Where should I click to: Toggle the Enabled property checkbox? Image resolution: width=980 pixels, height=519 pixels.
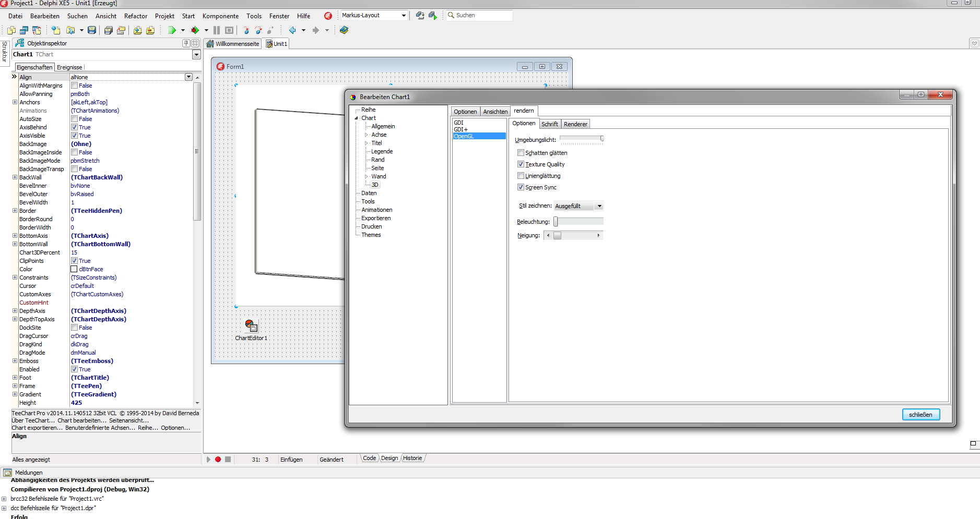74,369
